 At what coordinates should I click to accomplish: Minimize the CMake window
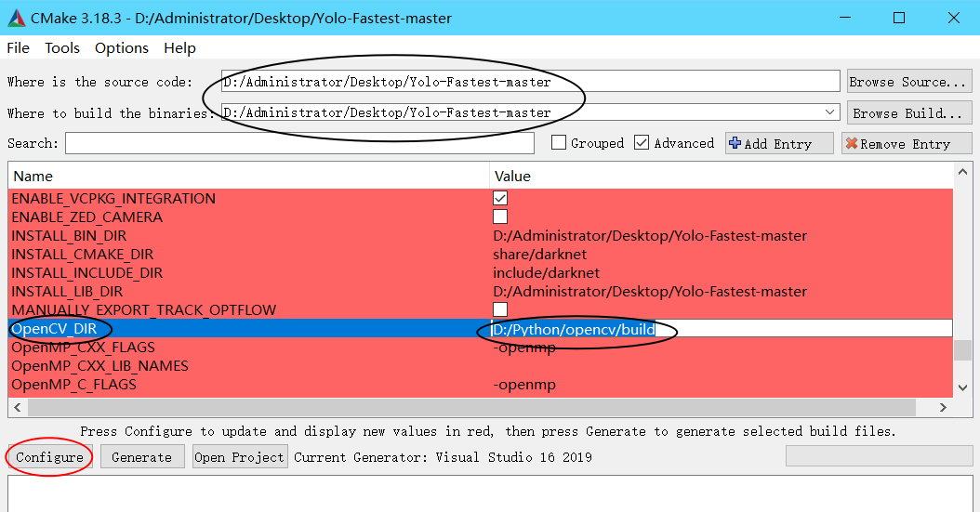845,18
